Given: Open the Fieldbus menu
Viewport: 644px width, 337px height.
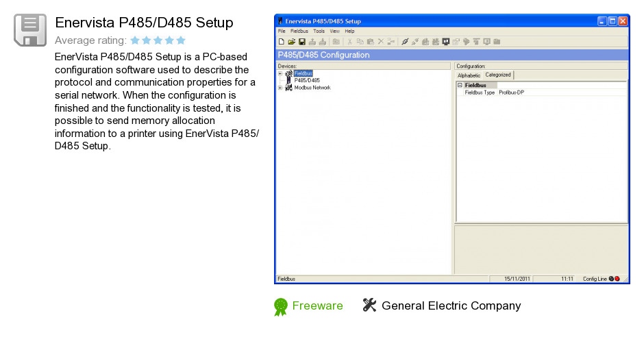Looking at the screenshot, I should tap(299, 31).
